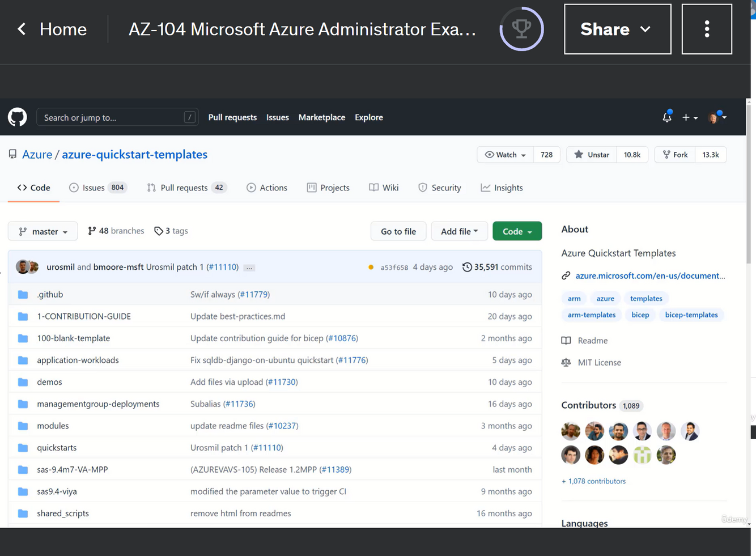Image resolution: width=756 pixels, height=556 pixels.
Task: Switch to the Issues tab
Action: coord(98,188)
